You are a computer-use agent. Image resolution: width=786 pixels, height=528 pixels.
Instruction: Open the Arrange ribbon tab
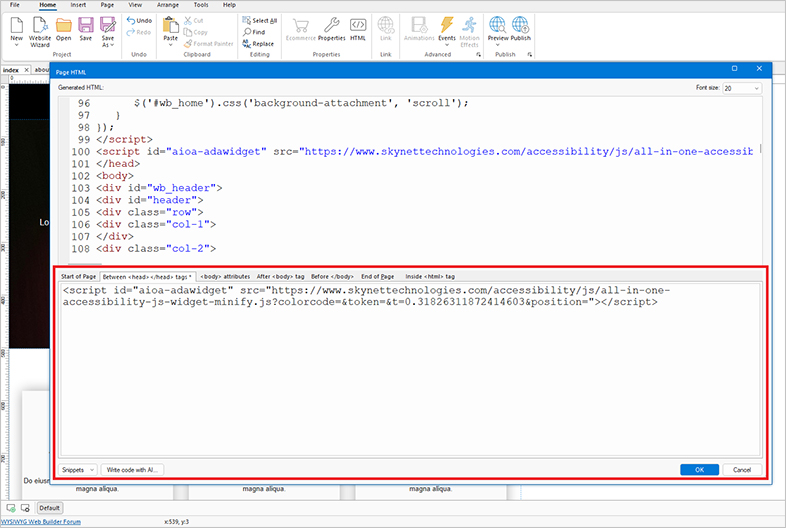tap(168, 5)
